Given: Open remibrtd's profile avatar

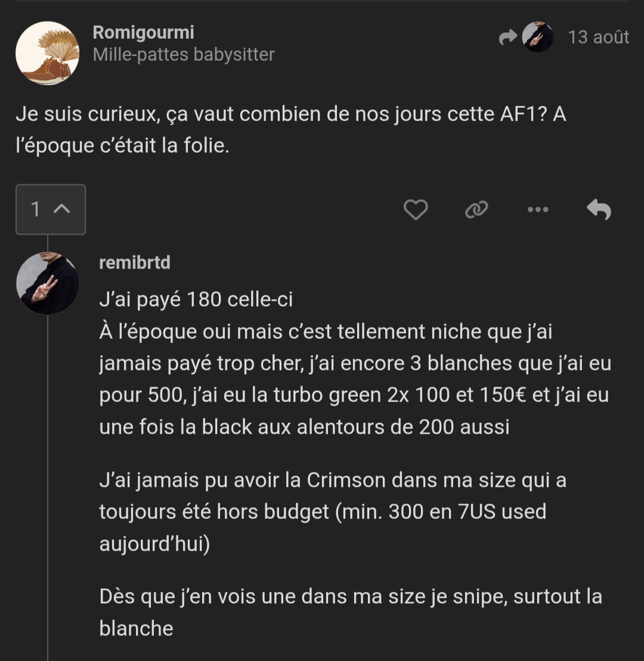Looking at the screenshot, I should point(47,283).
